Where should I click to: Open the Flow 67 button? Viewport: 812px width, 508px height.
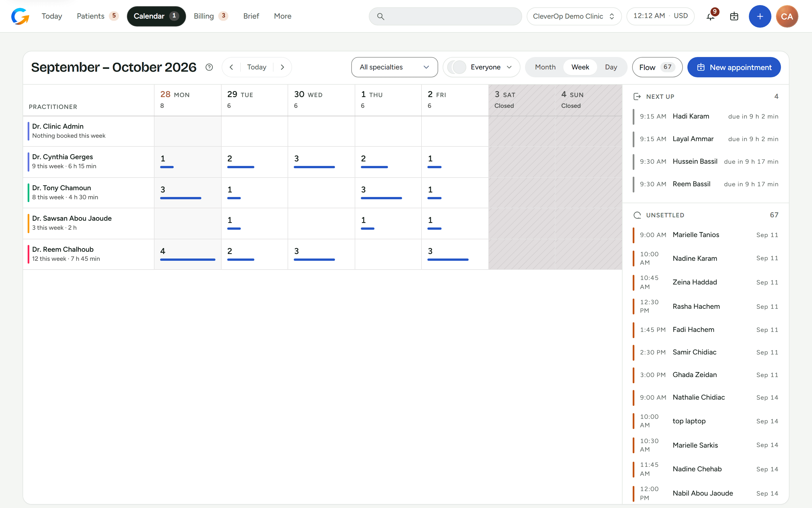[657, 67]
